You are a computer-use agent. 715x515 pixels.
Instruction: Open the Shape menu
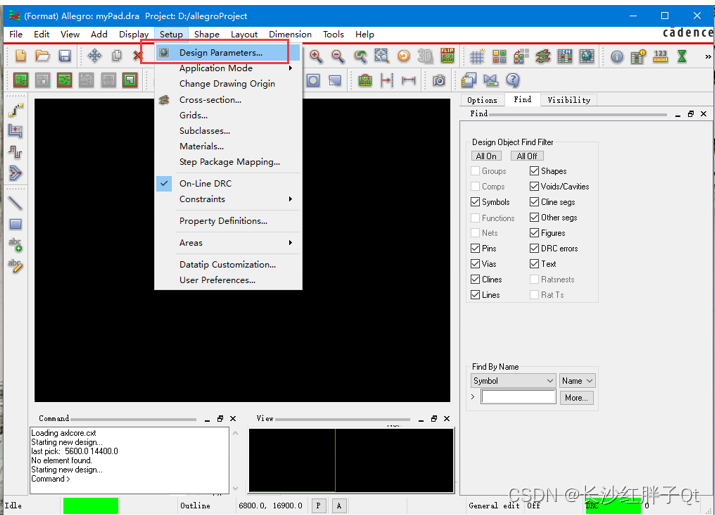(207, 34)
